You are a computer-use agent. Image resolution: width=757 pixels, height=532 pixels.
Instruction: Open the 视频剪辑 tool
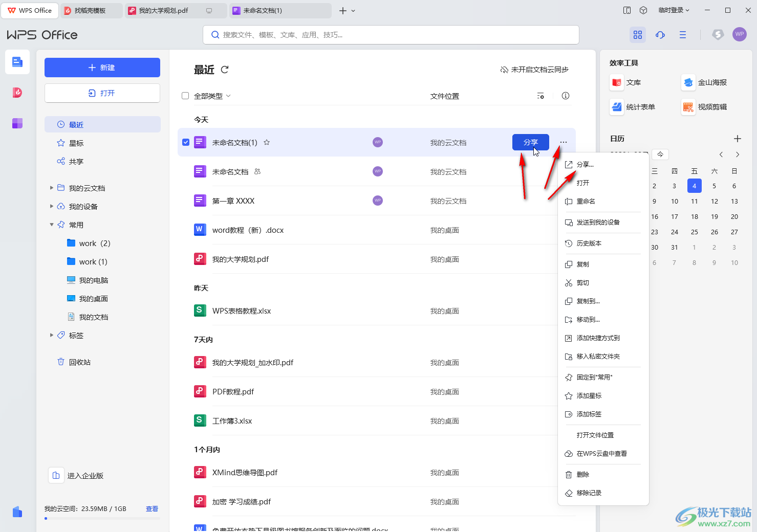tap(704, 107)
